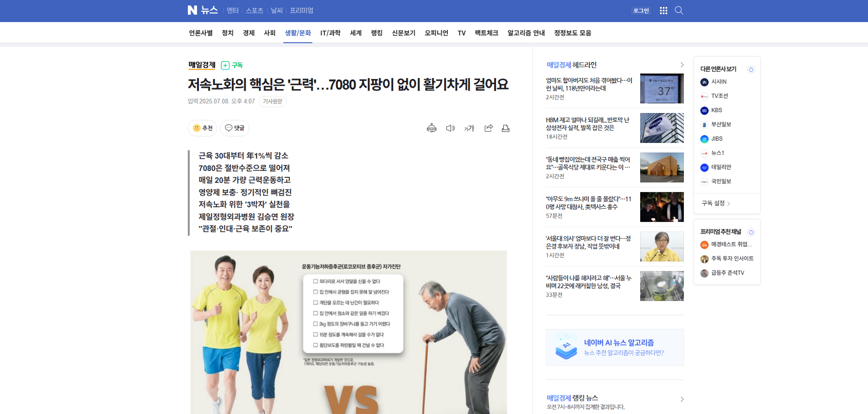Click the 로그인 button
868x414 pixels.
(641, 11)
